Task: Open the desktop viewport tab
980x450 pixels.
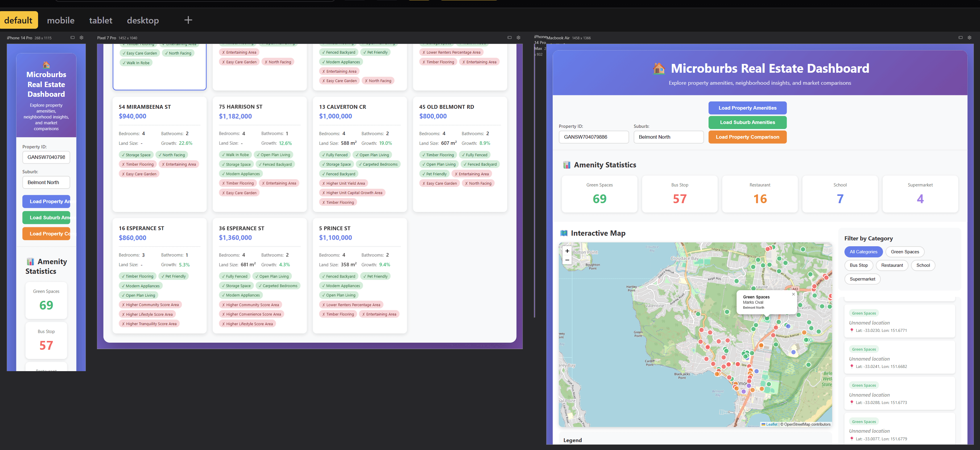Action: [143, 20]
